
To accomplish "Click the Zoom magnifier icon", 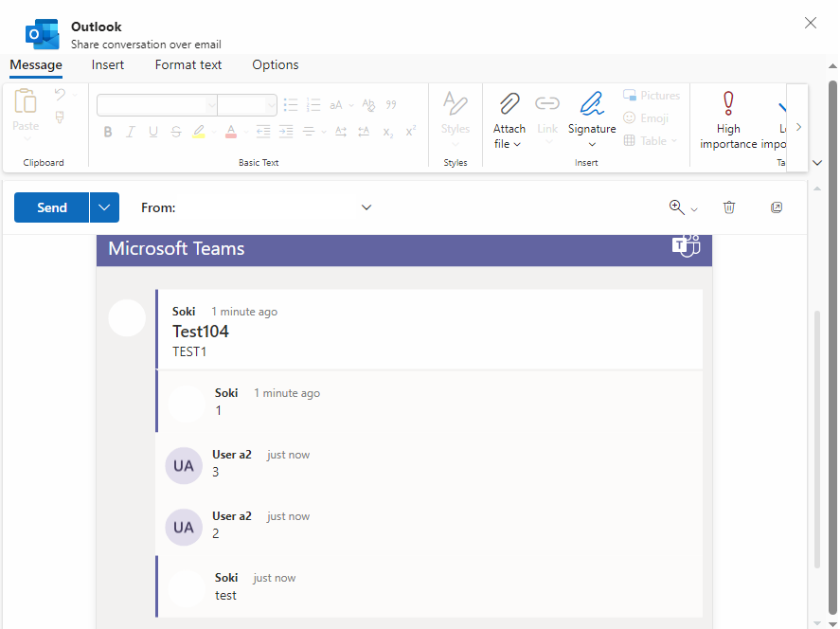I will coord(676,207).
